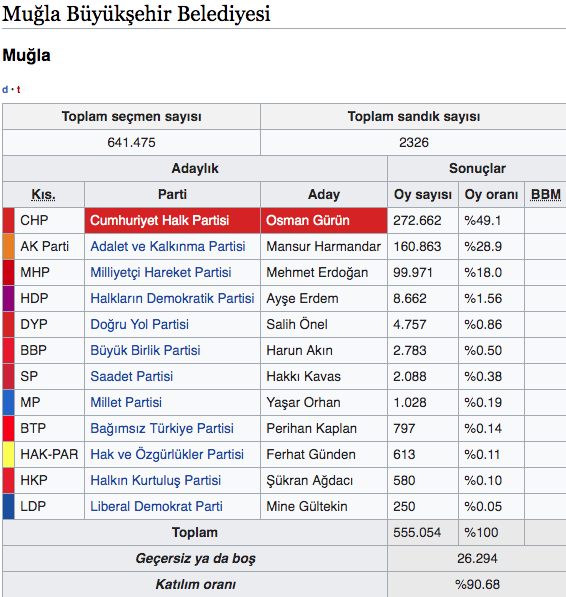Select candidate name Ayşe Erdem
566x597 pixels.
pyautogui.click(x=302, y=298)
